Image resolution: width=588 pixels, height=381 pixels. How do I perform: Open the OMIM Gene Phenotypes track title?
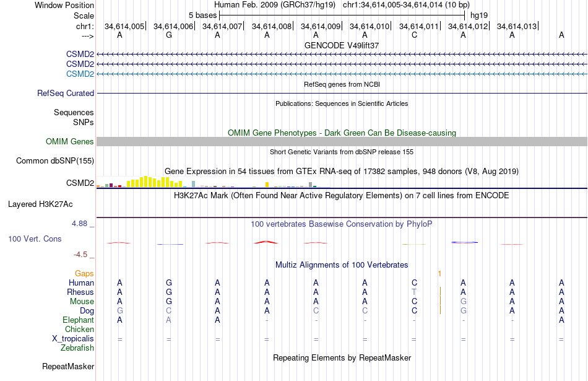pos(342,133)
